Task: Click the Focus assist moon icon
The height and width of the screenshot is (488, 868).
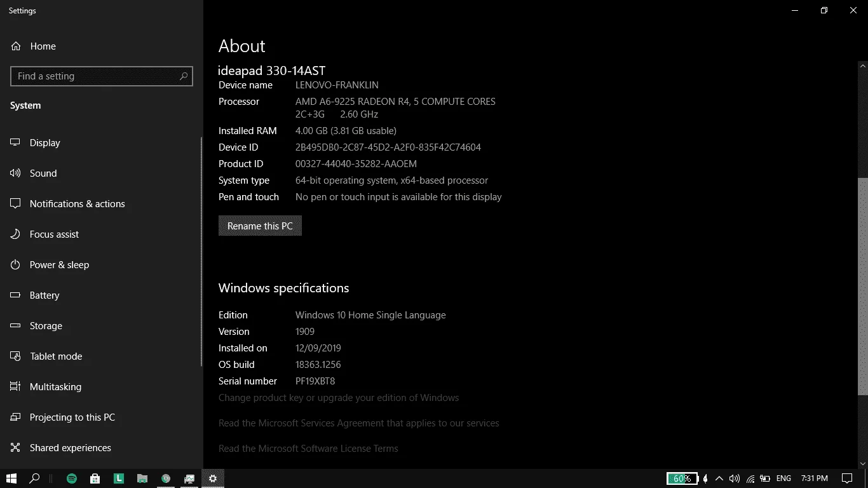Action: (x=15, y=234)
